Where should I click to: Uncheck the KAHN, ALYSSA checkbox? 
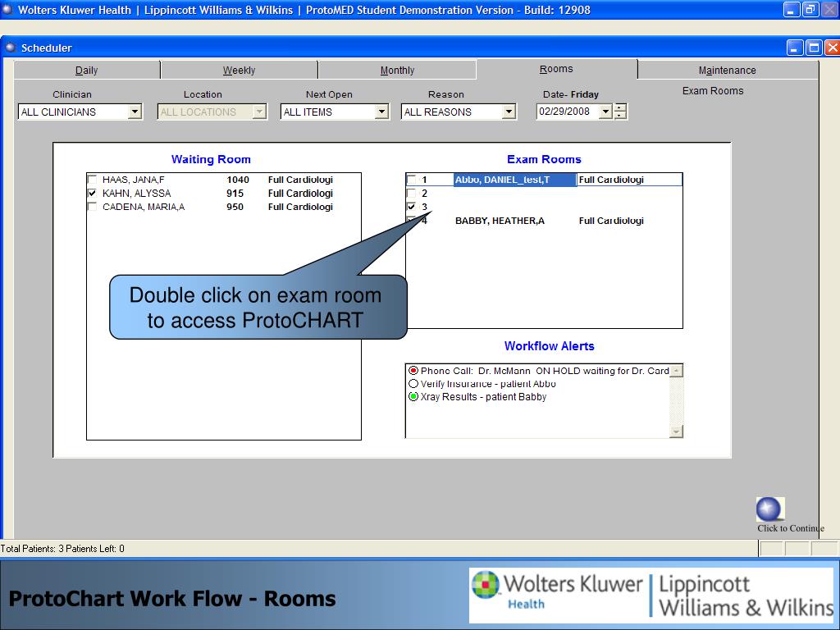point(92,194)
